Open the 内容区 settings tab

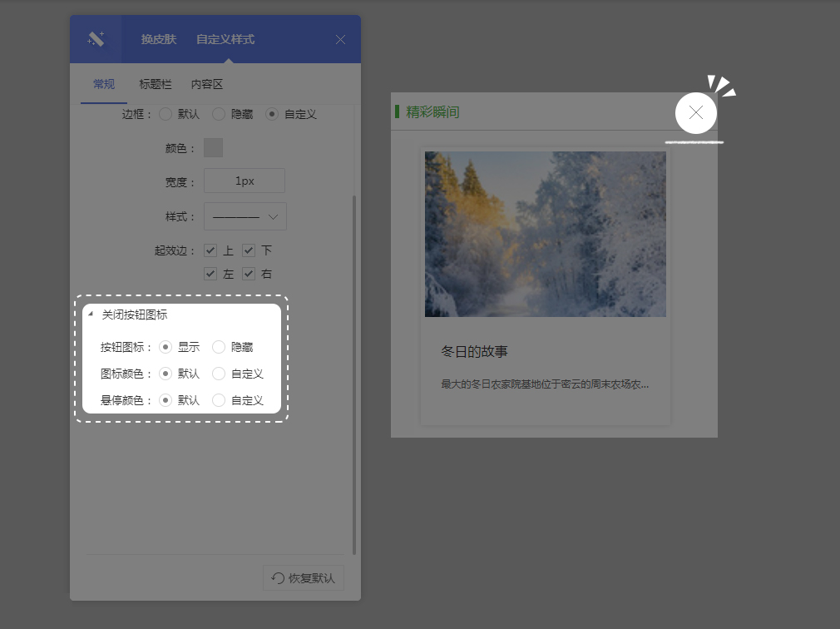(207, 84)
